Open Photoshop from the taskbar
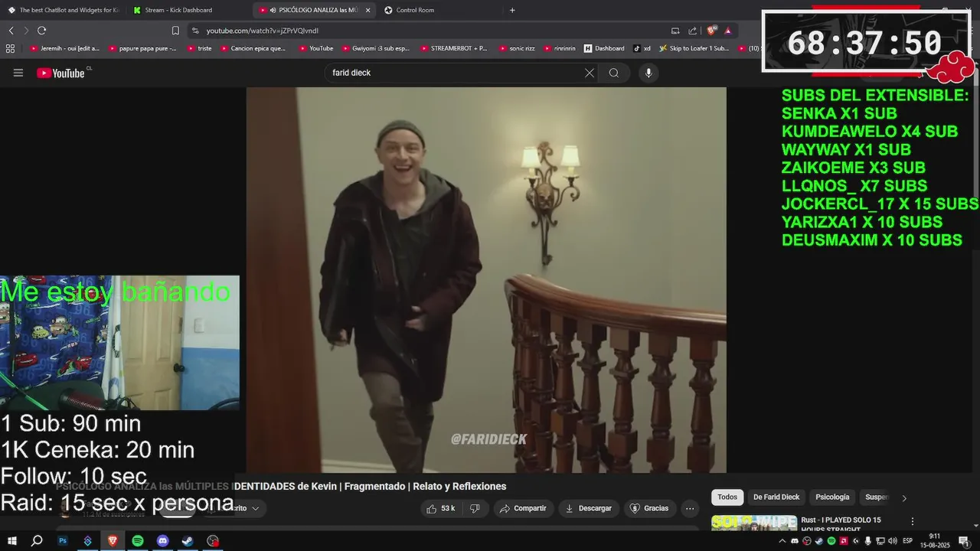Viewport: 980px width, 551px height. click(63, 540)
